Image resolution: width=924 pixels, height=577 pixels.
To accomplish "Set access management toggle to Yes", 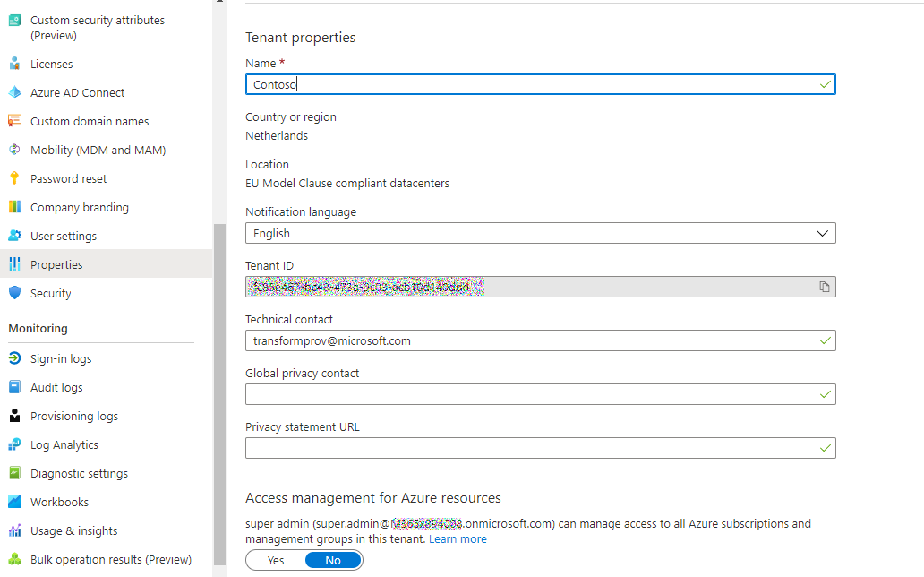I will click(276, 560).
